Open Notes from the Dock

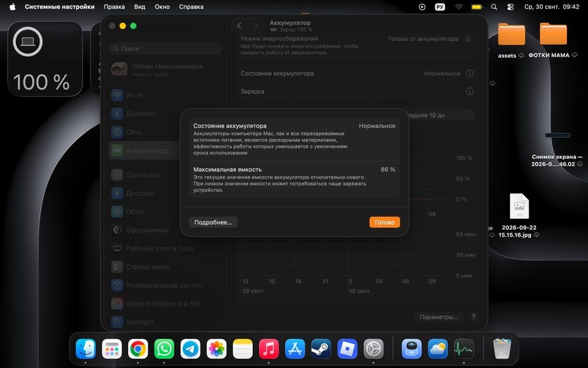click(x=243, y=349)
